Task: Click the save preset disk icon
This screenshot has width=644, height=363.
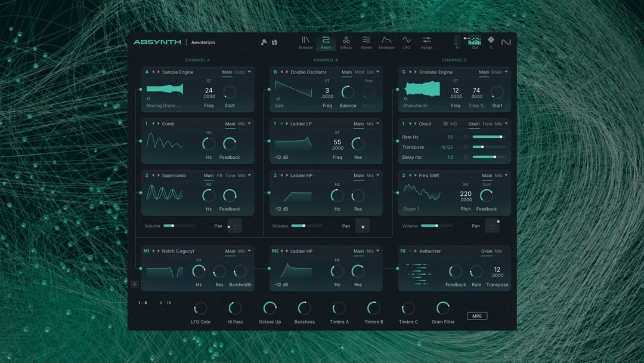Action: pos(274,42)
